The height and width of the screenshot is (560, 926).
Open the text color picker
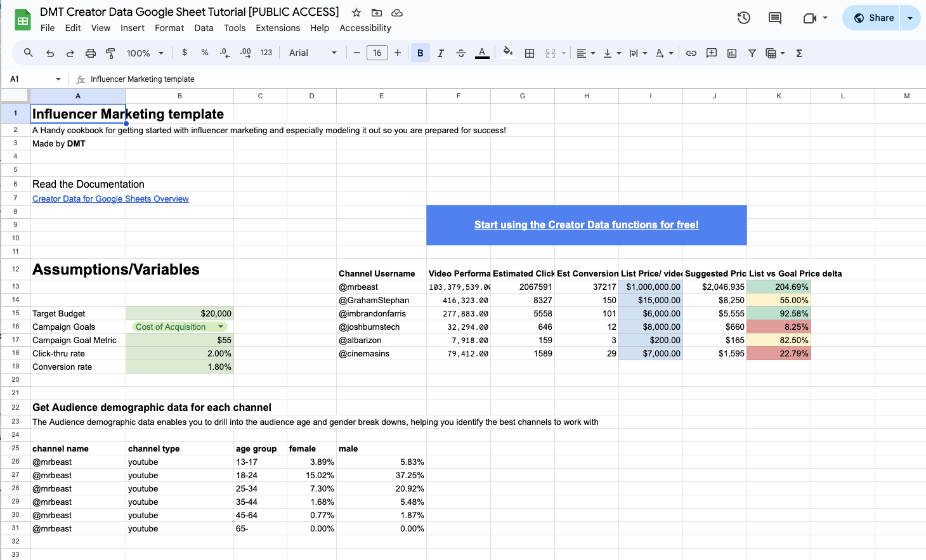point(482,53)
